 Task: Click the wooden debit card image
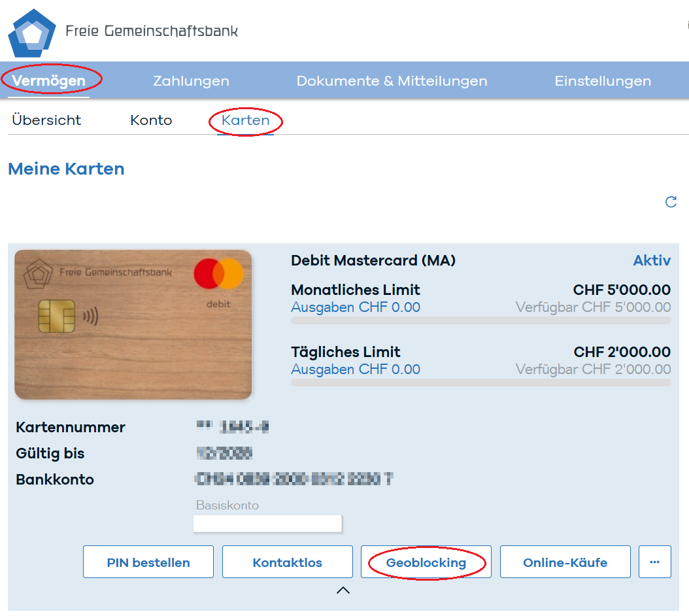click(x=133, y=324)
